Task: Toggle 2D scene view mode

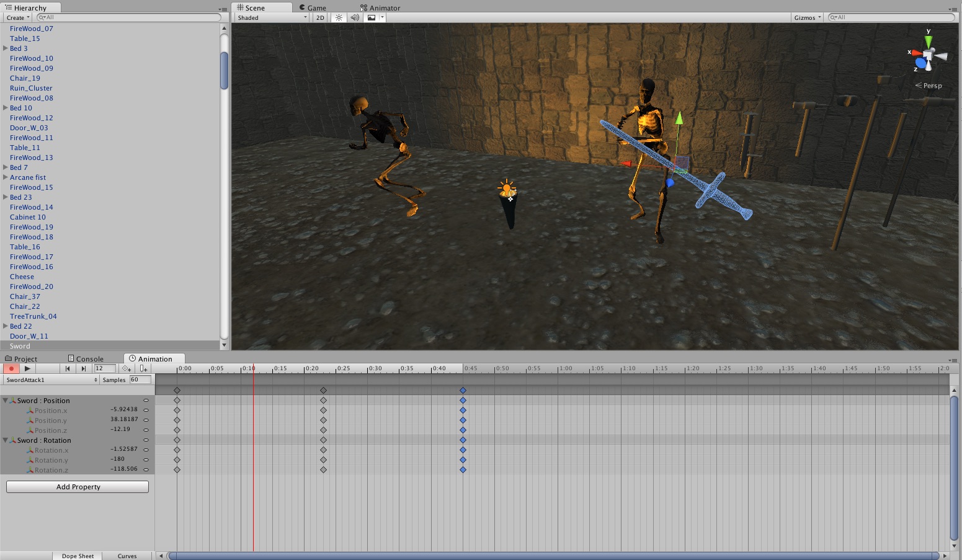Action: click(320, 17)
